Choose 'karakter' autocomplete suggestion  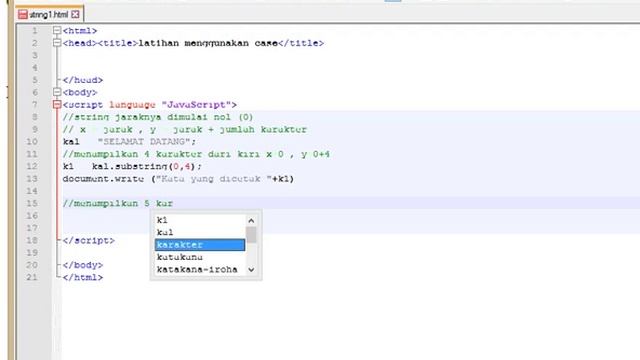(200, 244)
